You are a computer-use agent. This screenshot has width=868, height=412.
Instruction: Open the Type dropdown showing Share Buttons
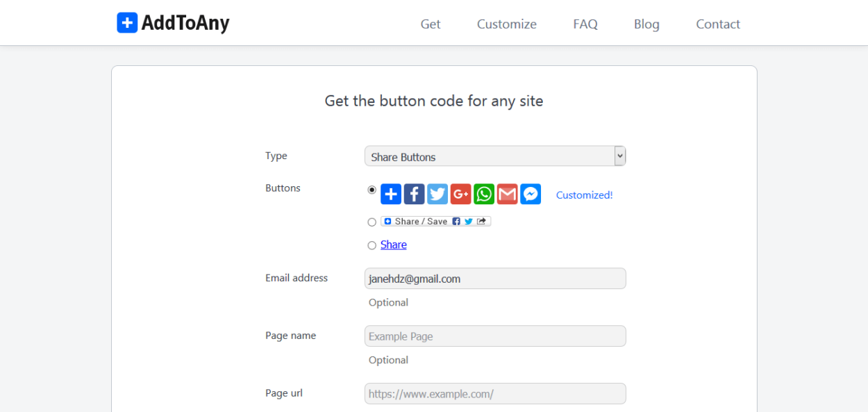tap(495, 156)
